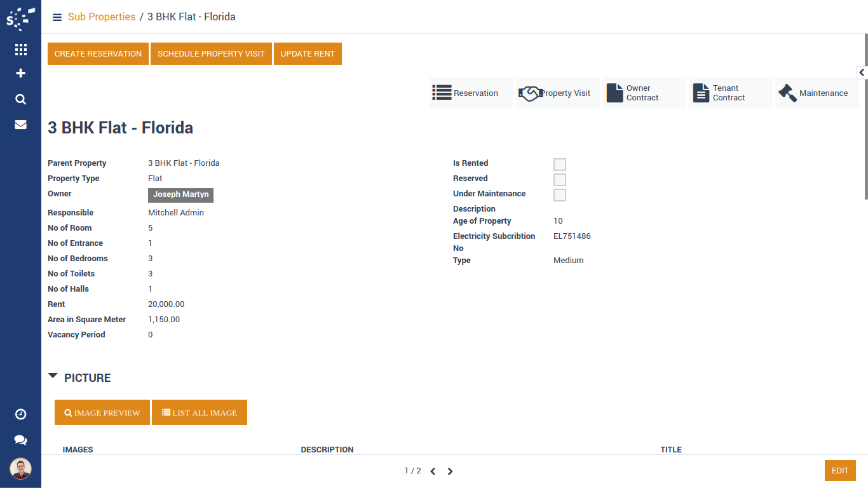Click the Joseph Martyn owner tag
This screenshot has width=868, height=488.
point(180,195)
